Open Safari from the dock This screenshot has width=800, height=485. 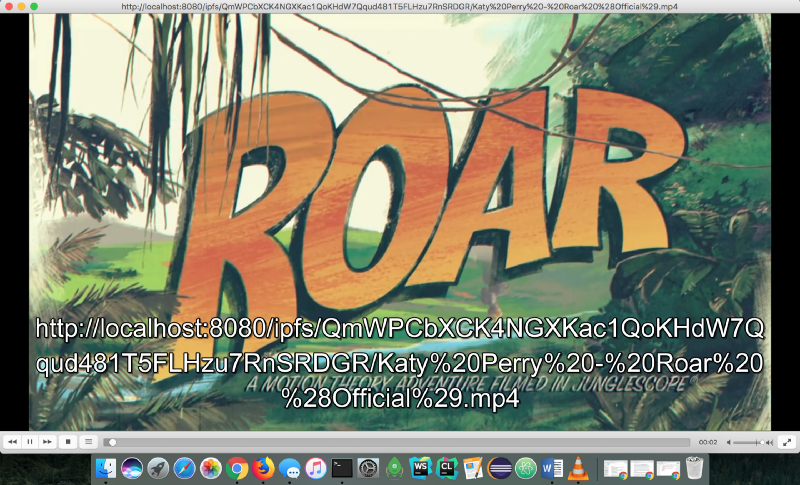point(184,468)
